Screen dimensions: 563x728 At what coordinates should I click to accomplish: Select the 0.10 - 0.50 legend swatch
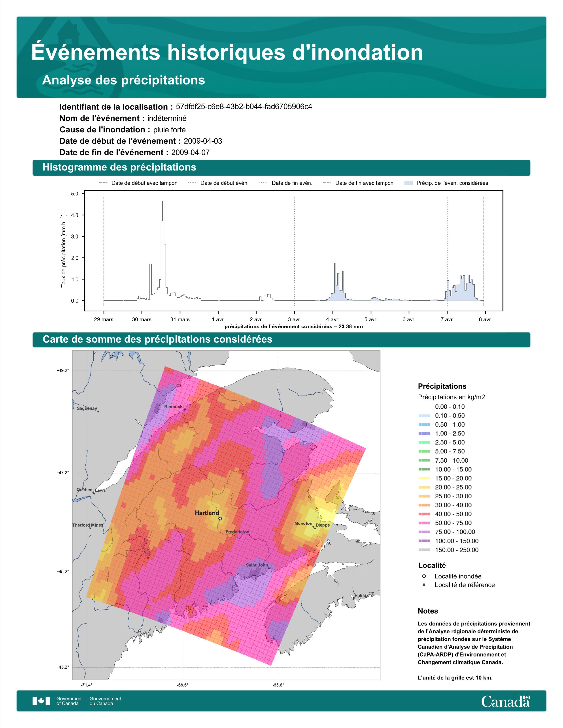(424, 416)
